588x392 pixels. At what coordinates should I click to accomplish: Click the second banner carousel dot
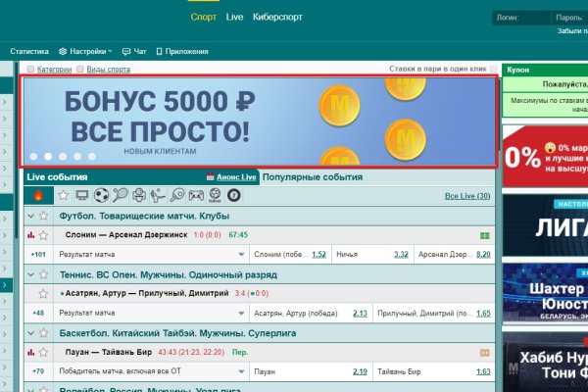[x=48, y=156]
